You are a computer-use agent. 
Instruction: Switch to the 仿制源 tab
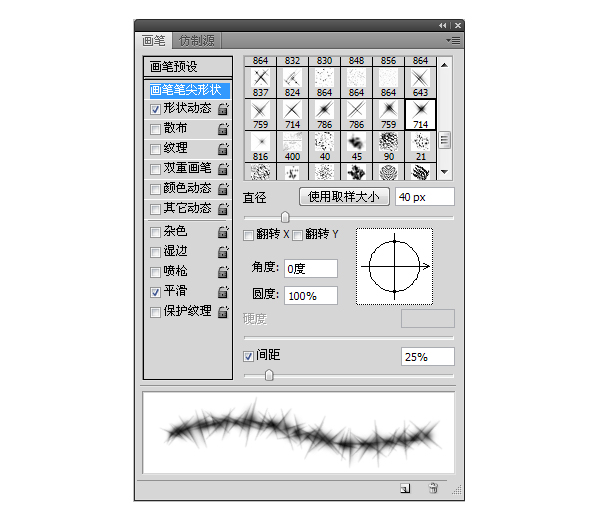pyautogui.click(x=197, y=41)
